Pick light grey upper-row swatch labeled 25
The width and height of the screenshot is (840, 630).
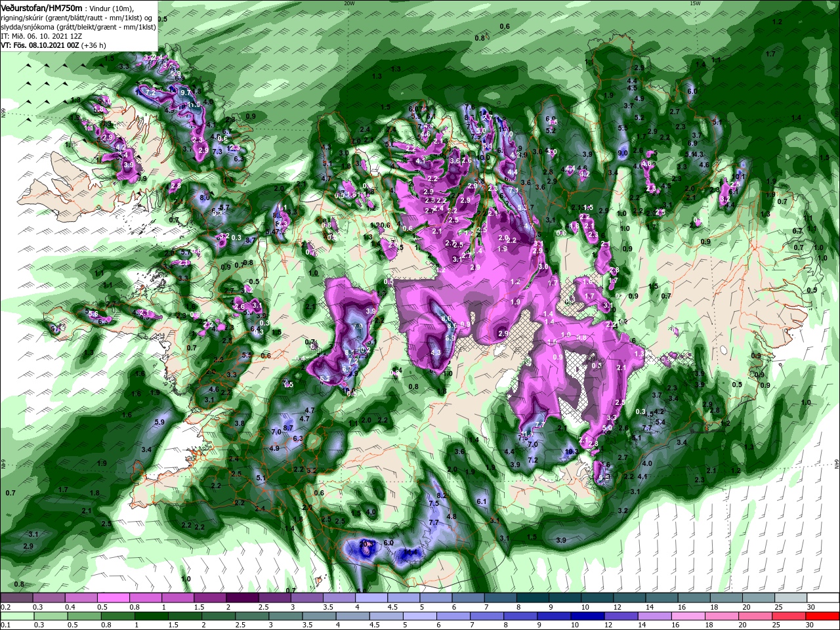pyautogui.click(x=791, y=598)
